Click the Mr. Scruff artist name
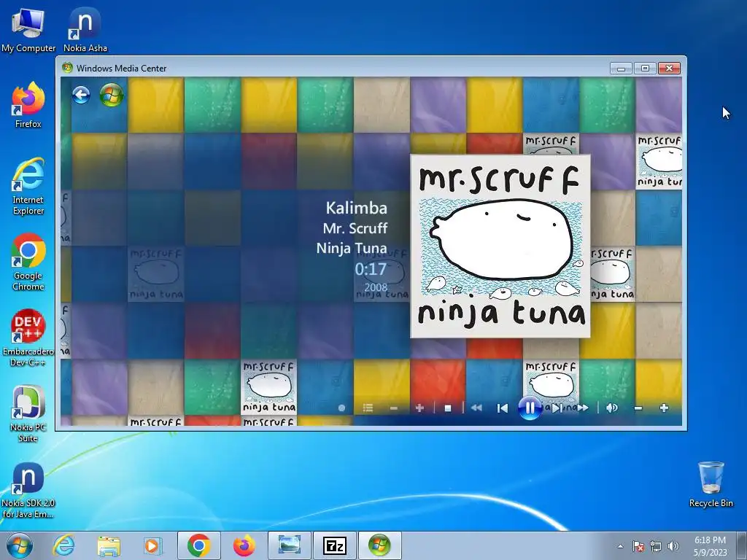 [355, 228]
